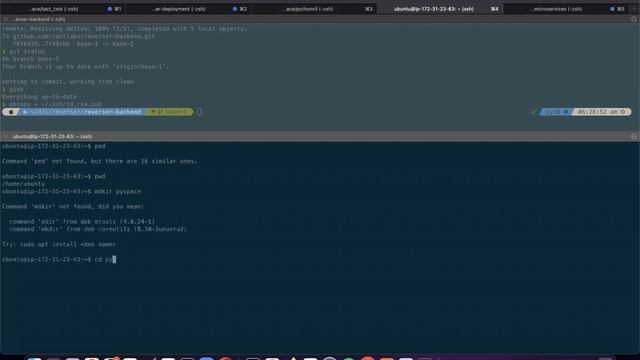Click the 06:28:52 am time segment
This screenshot has height=360, width=640.
[602, 112]
